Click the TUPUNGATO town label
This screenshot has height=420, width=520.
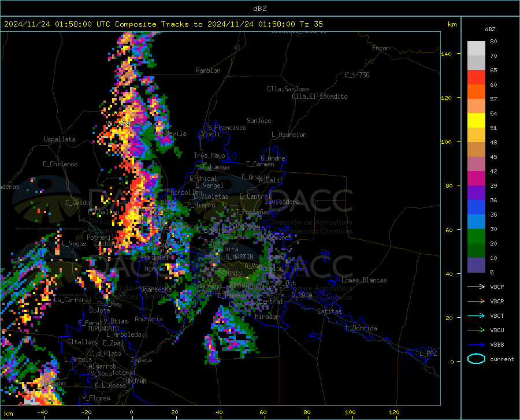[x=103, y=329]
